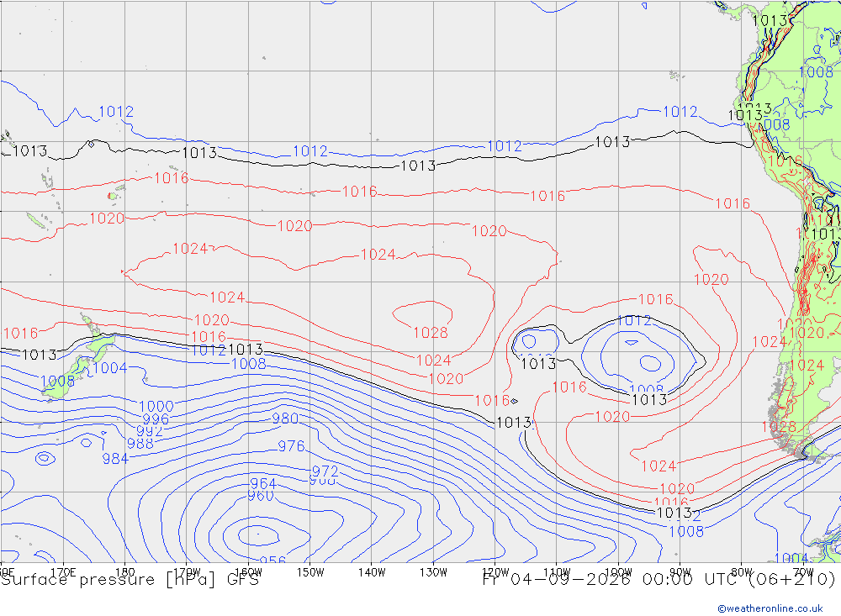Click the blue 992 isobar label
This screenshot has width=841, height=616.
pyautogui.click(x=150, y=431)
